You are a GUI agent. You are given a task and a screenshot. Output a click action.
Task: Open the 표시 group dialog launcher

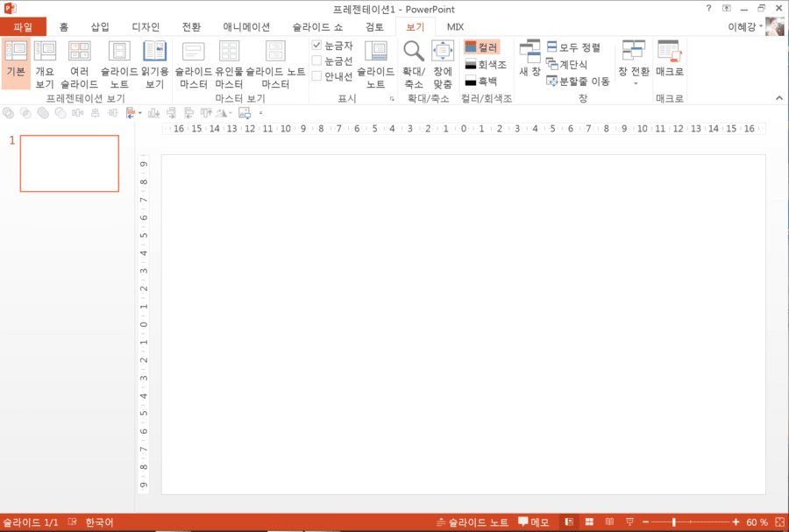tap(392, 99)
